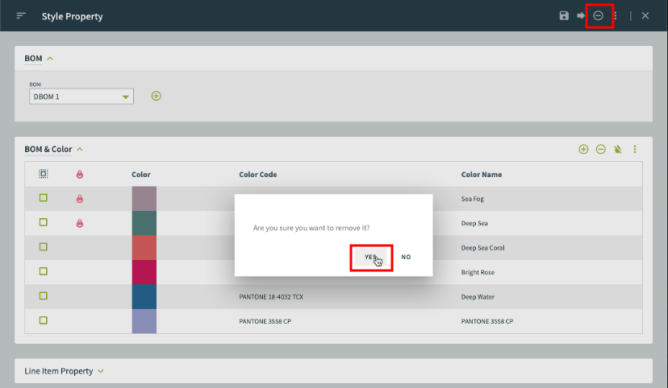Click the unlink color icon in BOM & Color
Viewport: 668px width, 388px height.
[618, 149]
